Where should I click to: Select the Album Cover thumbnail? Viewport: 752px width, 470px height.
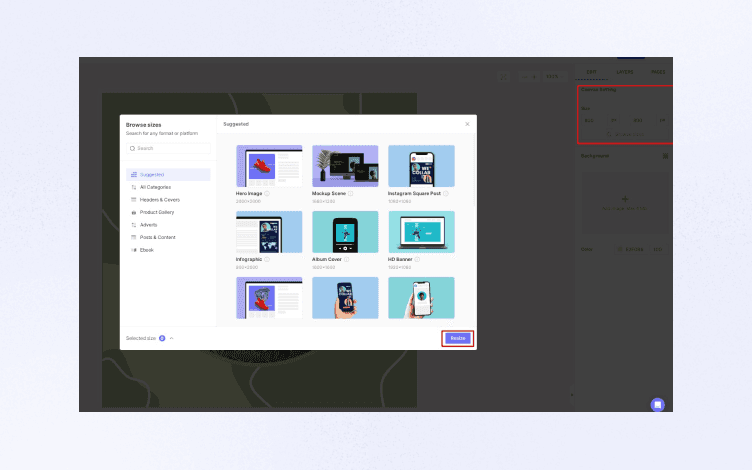pyautogui.click(x=345, y=232)
